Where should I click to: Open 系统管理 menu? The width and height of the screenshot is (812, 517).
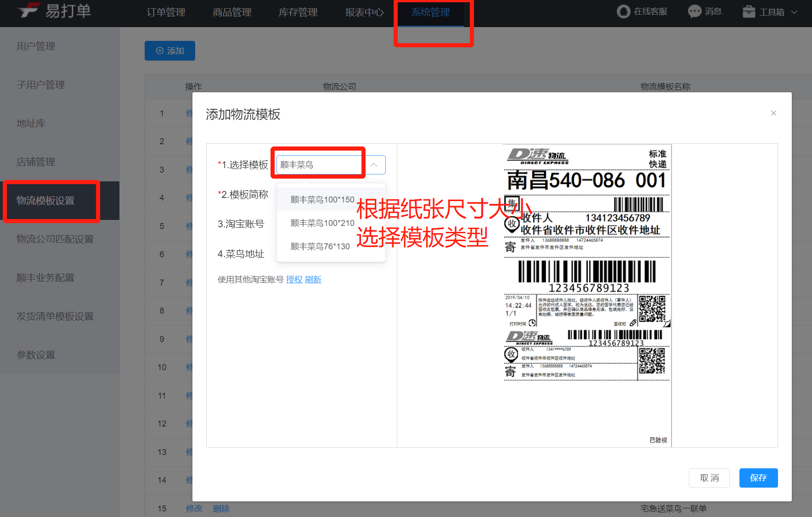430,12
